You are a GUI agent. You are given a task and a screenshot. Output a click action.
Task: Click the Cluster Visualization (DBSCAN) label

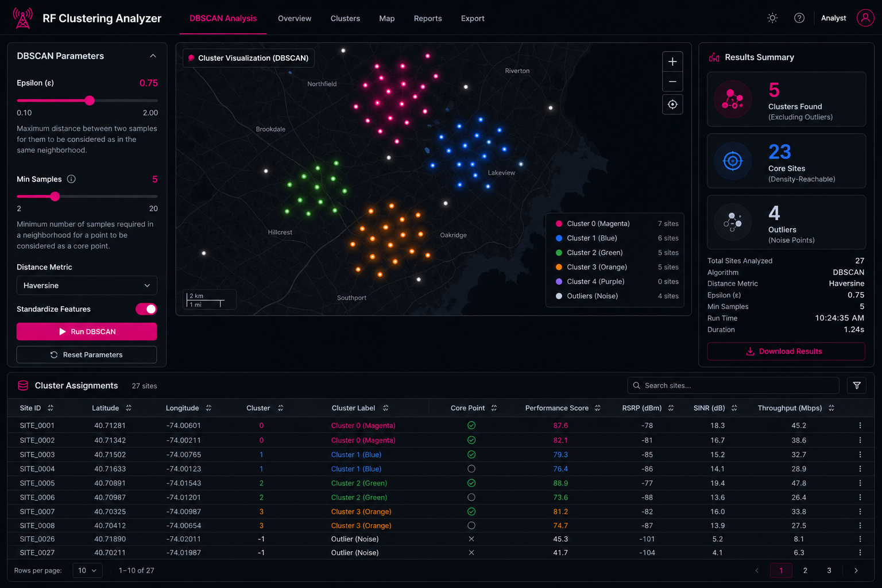pos(248,58)
